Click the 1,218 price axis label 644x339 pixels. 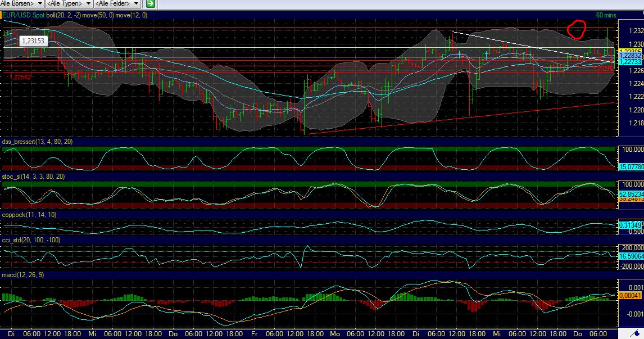pyautogui.click(x=636, y=123)
